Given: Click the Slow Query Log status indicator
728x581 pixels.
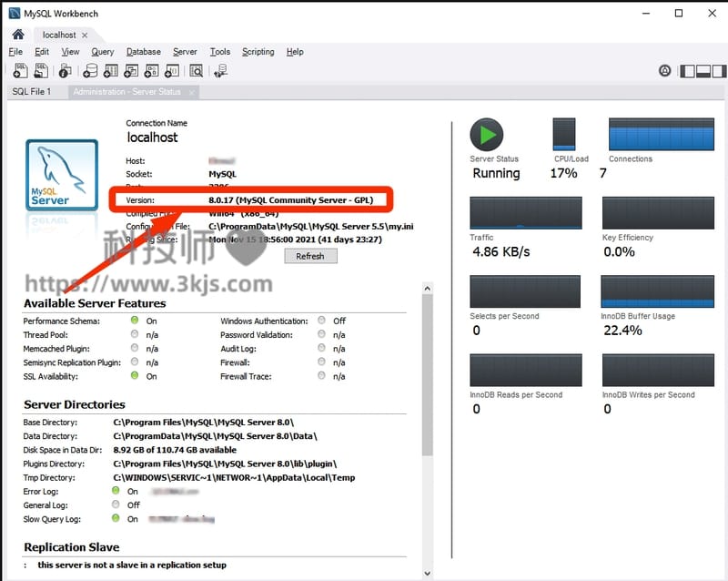Looking at the screenshot, I should [116, 518].
